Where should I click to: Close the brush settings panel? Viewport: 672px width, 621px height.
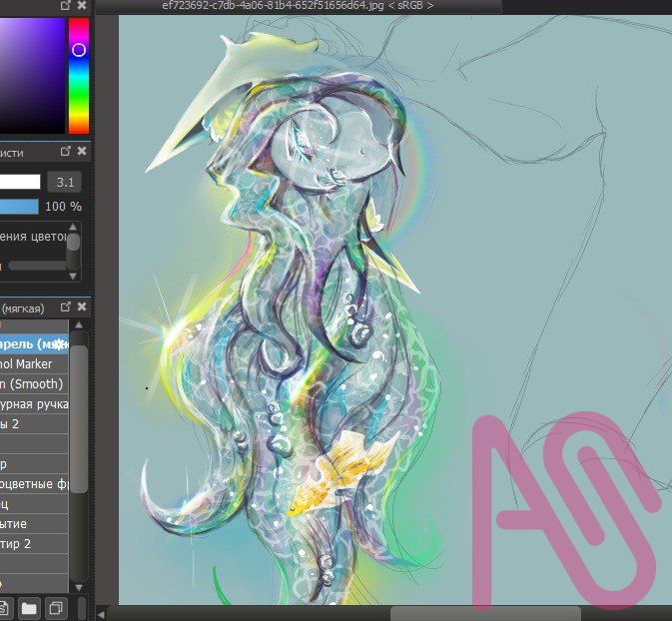coord(82,152)
